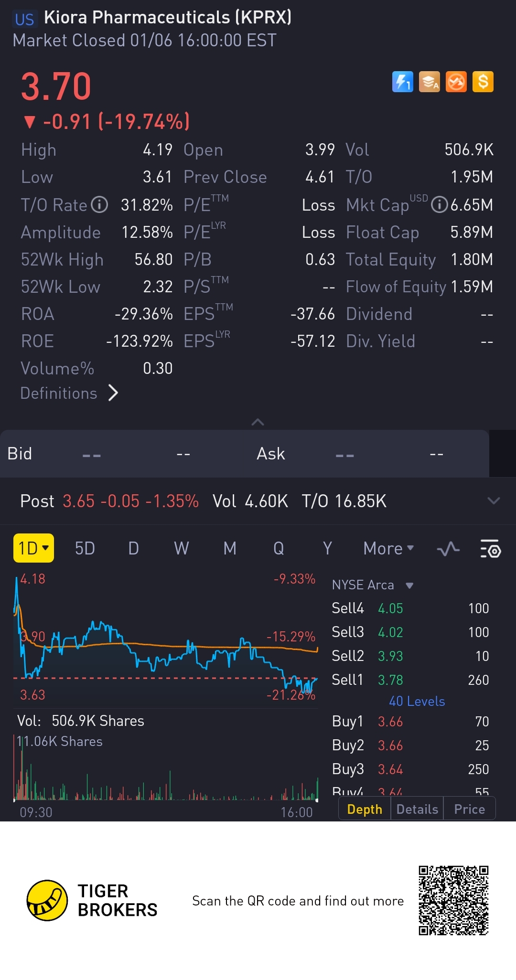Viewport: 516px width, 980px height.
Task: Select the 5D chart period
Action: tap(85, 548)
